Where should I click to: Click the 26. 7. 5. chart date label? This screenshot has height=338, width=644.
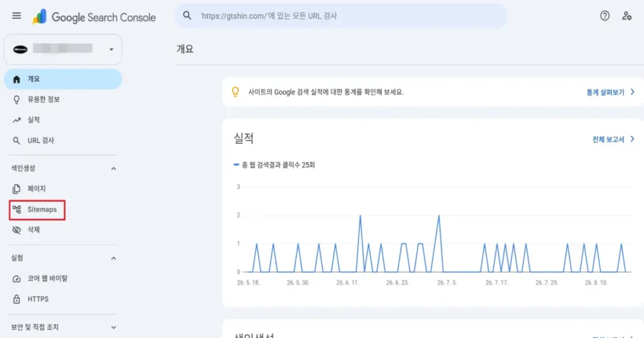coord(447,283)
